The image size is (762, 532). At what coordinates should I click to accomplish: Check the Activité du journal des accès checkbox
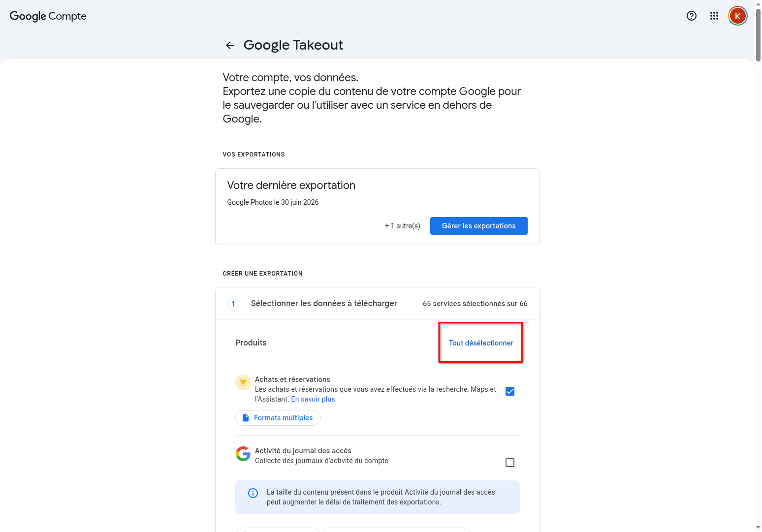[510, 463]
